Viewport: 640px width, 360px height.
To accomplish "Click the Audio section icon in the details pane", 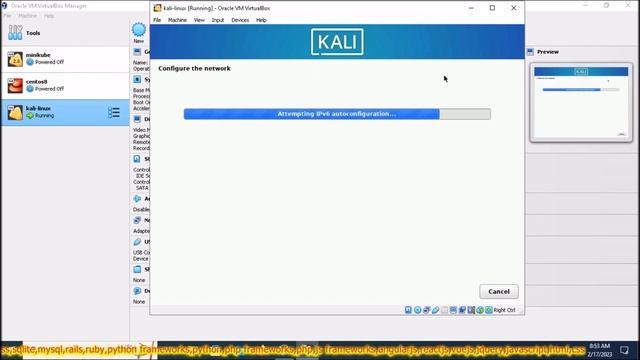I will pos(137,199).
